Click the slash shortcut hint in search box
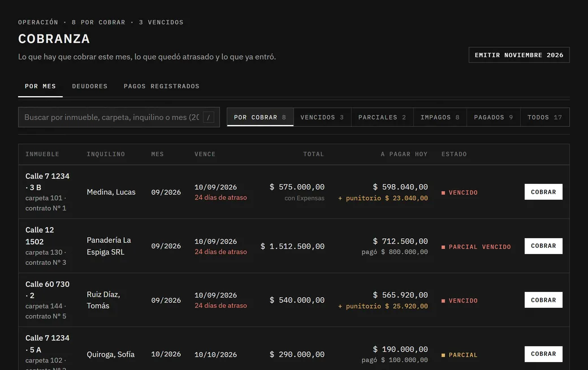This screenshot has width=588, height=370. pyautogui.click(x=209, y=118)
